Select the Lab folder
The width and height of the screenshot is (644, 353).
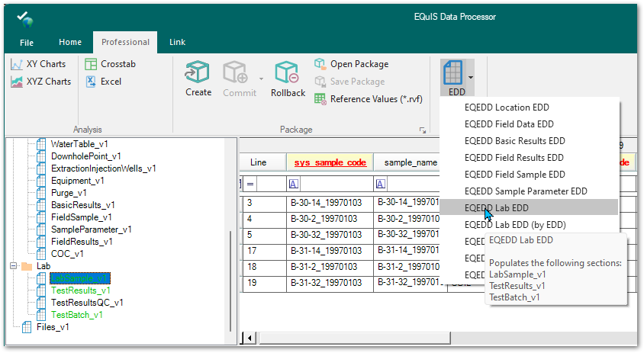point(43,266)
